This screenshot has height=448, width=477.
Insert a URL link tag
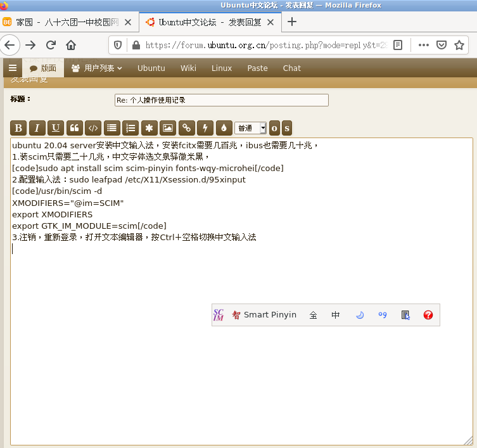coord(187,128)
